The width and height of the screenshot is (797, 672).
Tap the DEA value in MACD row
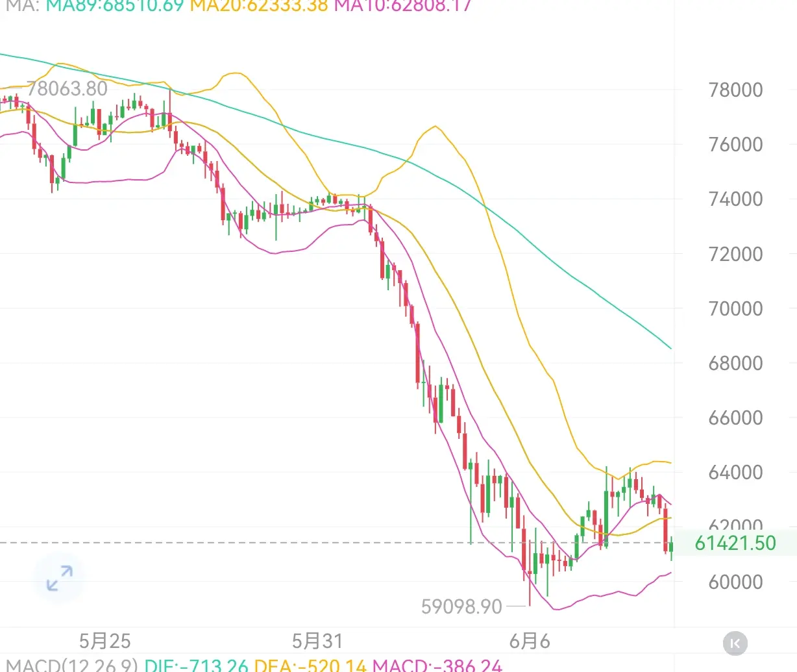pos(310,665)
